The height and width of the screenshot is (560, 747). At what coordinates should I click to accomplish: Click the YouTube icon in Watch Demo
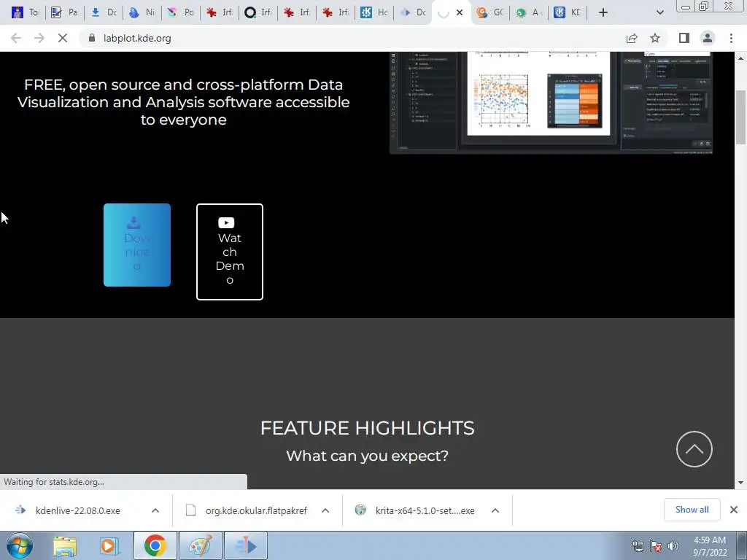(226, 223)
